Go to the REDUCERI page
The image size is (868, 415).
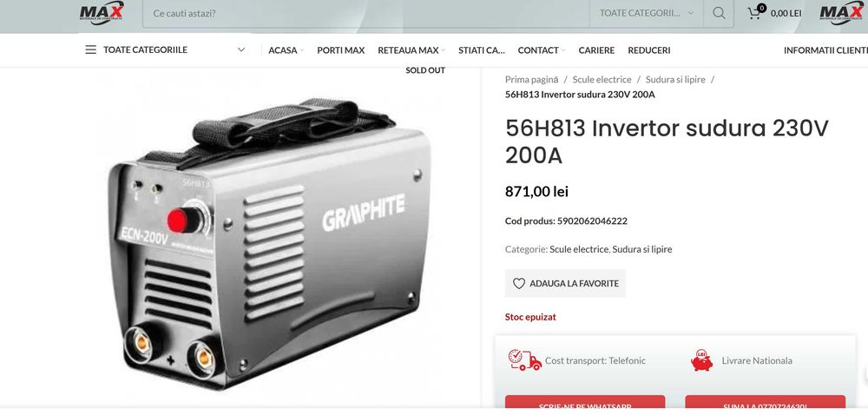648,50
